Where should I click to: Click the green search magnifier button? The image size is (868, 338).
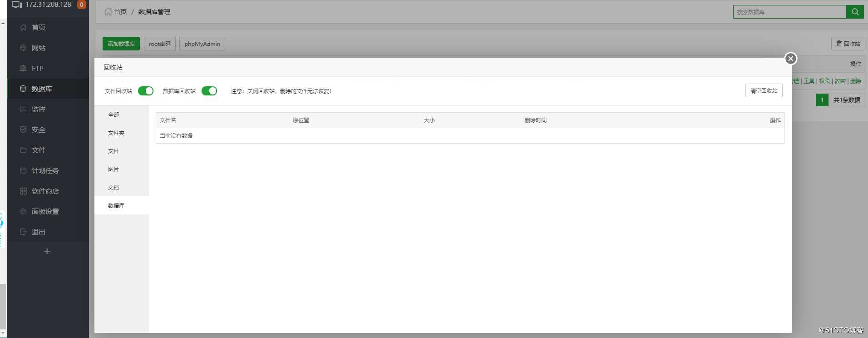[x=855, y=12]
